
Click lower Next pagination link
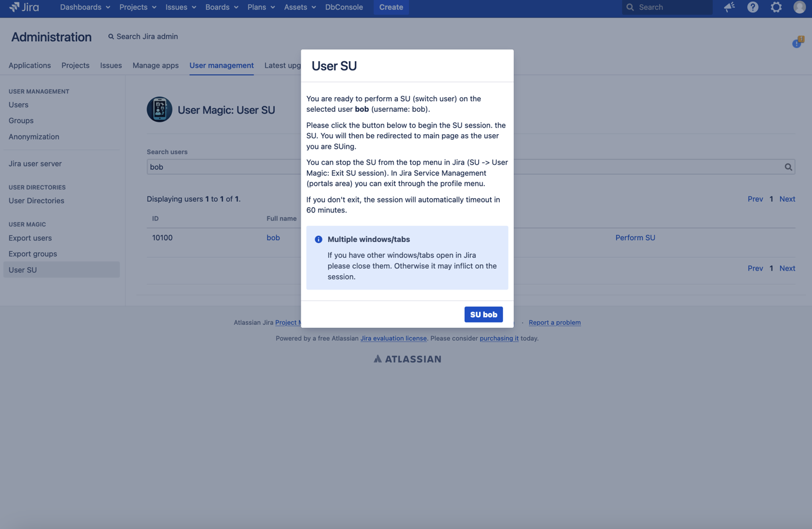click(x=787, y=268)
